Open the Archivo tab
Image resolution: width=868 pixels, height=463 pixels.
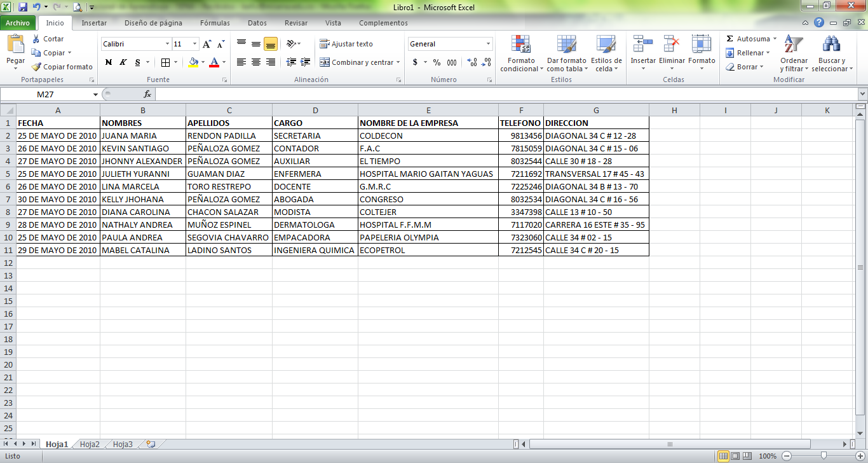pyautogui.click(x=18, y=23)
